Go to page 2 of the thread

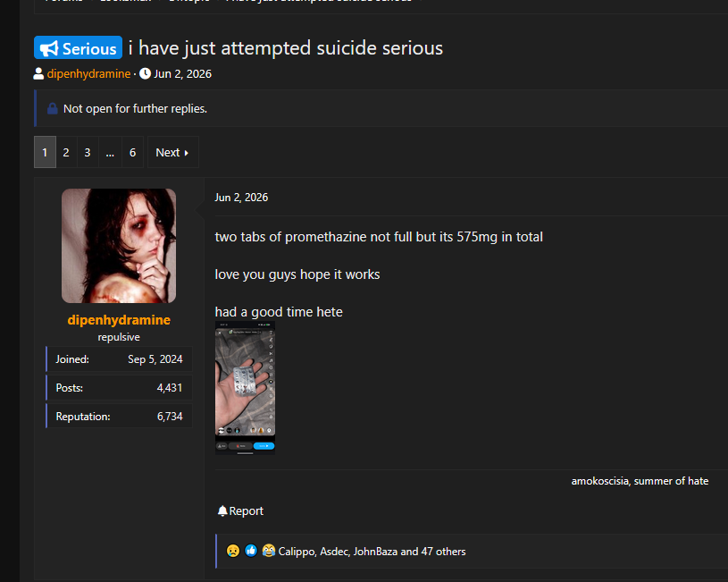click(66, 152)
